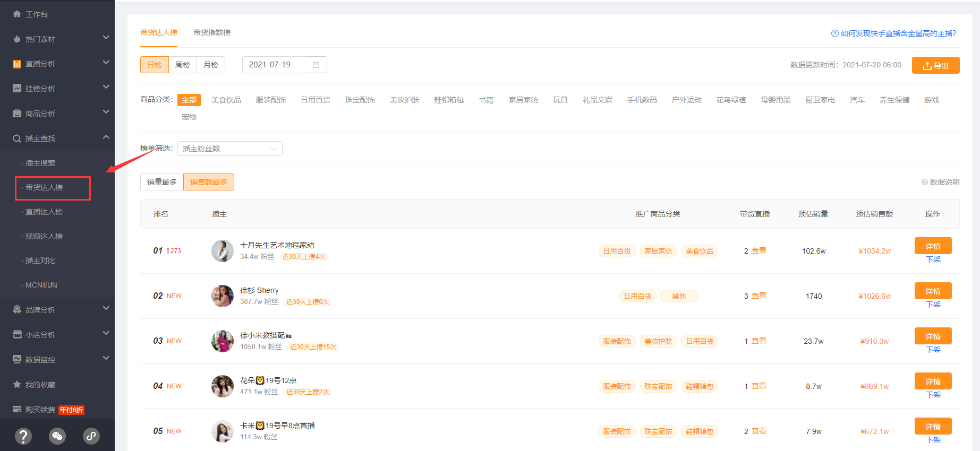Open 详情 for 花朵19号12点
The height and width of the screenshot is (451, 980).
[933, 381]
